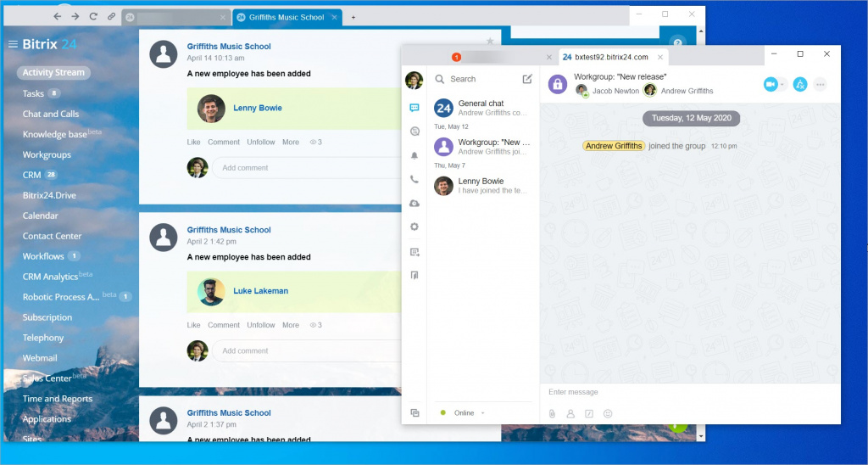Open notifications bell in messenger sidebar
Viewport: 868px width, 465px height.
pos(414,155)
